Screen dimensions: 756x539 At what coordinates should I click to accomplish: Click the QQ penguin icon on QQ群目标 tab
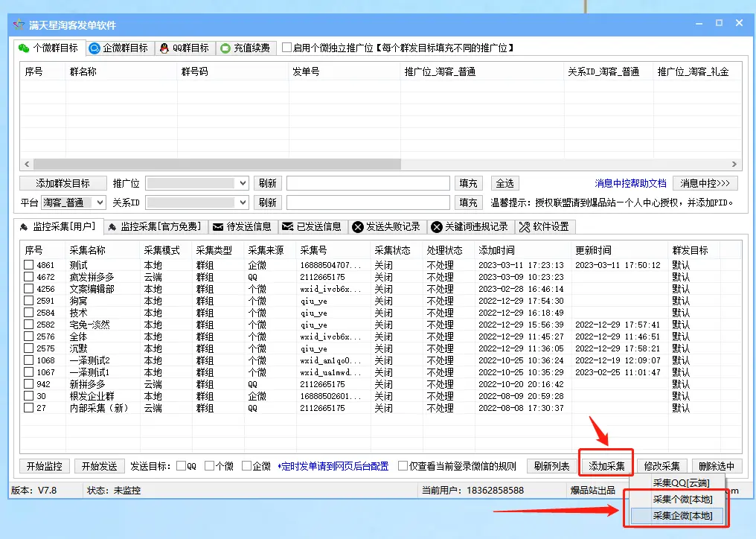click(x=164, y=48)
